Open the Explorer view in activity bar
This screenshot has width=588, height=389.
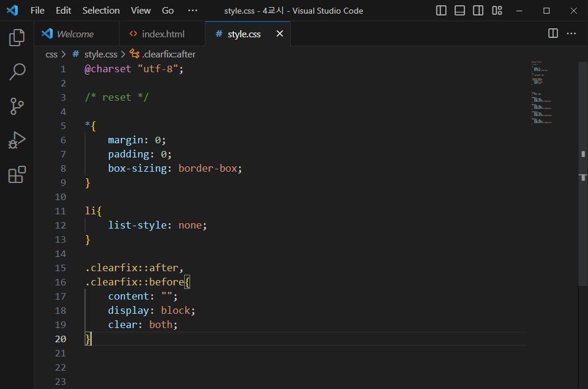click(x=17, y=37)
